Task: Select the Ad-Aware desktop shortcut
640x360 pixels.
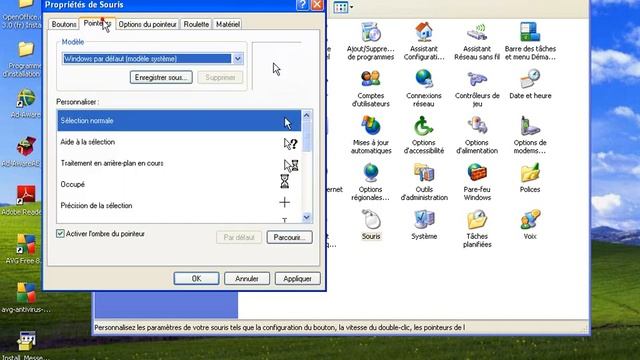Action: (25, 104)
